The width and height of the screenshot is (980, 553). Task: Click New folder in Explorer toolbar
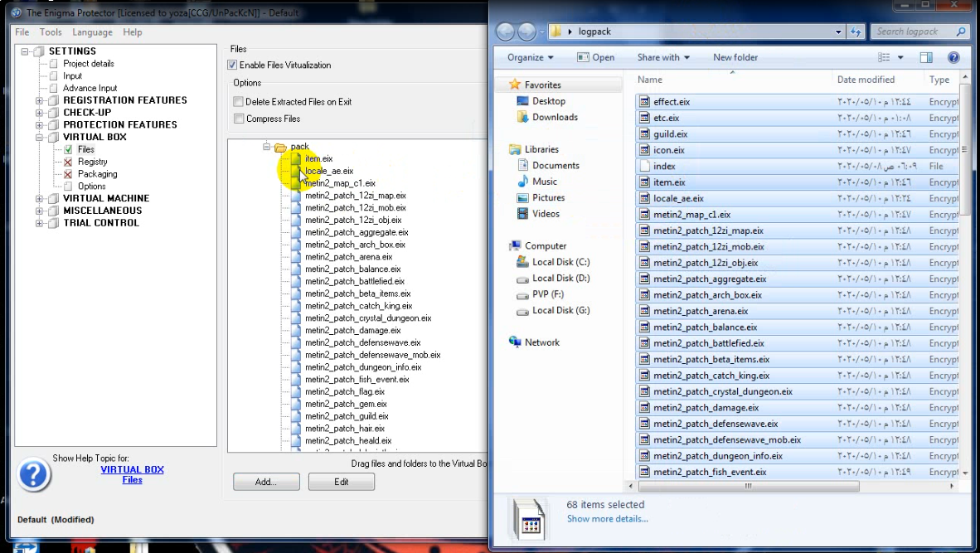(x=735, y=57)
